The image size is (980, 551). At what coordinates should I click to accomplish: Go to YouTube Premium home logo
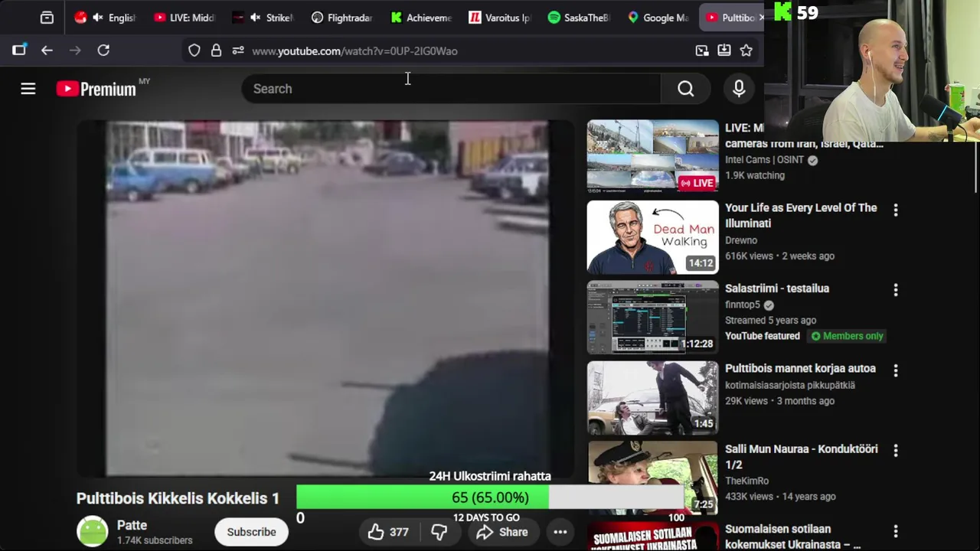[96, 89]
